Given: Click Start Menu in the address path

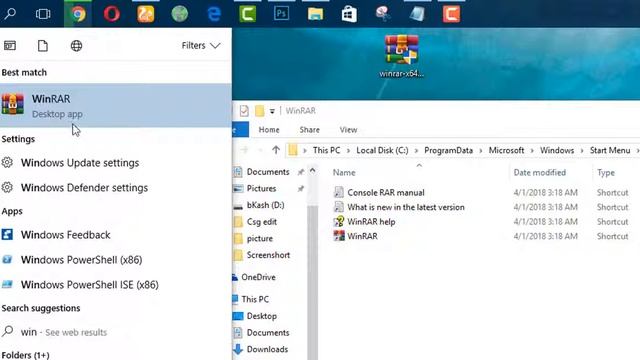Looking at the screenshot, I should (x=610, y=150).
